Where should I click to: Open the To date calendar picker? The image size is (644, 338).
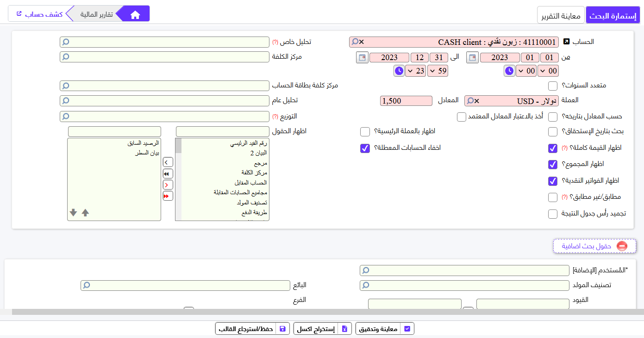coord(362,58)
